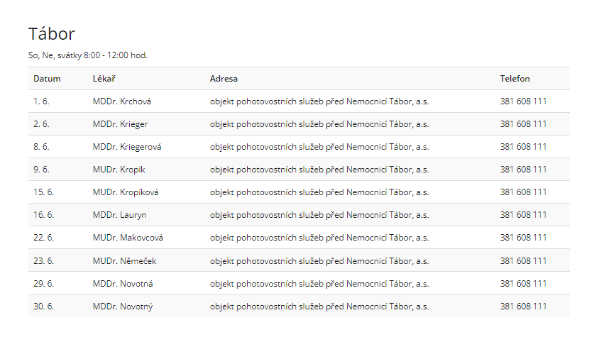
Task: Click MUDr. Kropík in the table
Action: coord(119,170)
